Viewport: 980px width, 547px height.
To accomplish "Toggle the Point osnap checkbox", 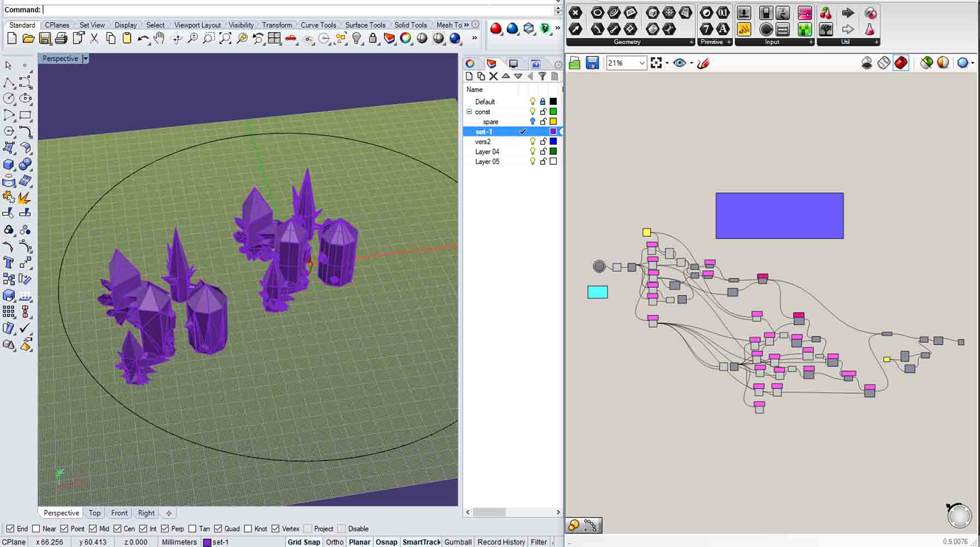I will click(x=64, y=528).
